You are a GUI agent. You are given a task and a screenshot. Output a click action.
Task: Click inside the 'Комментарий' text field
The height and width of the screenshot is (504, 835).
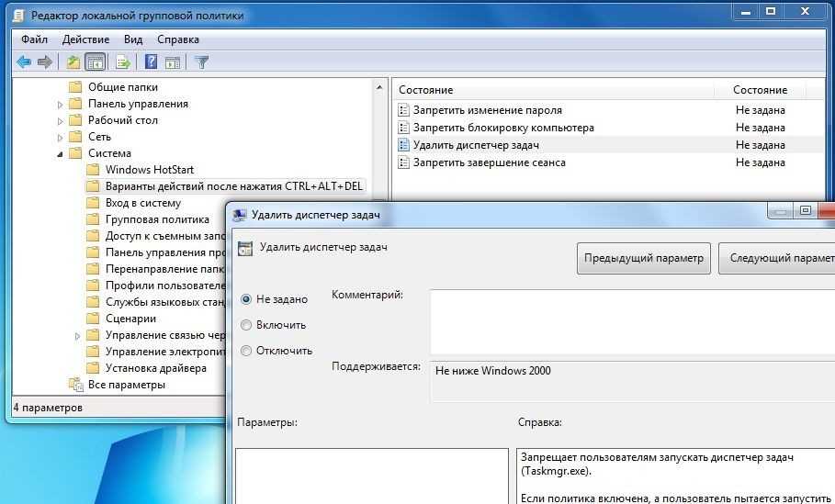pyautogui.click(x=633, y=322)
